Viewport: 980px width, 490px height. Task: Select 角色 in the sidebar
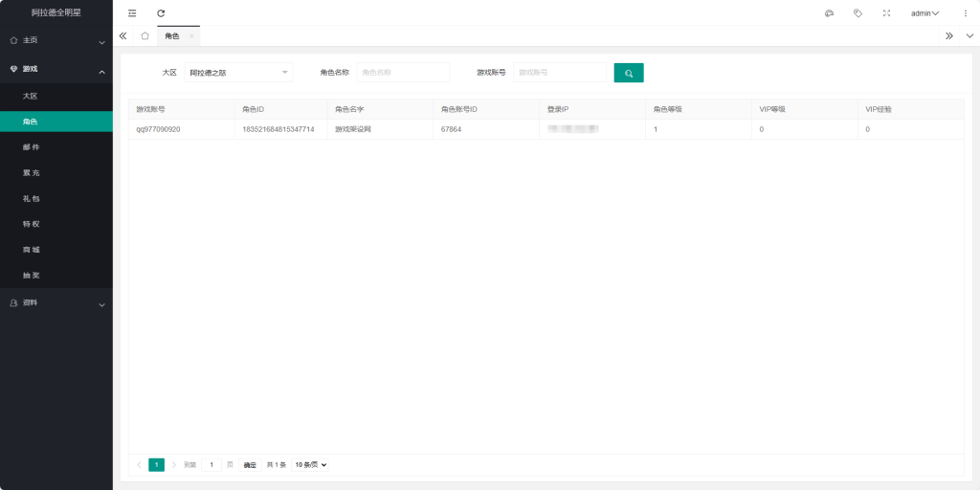(x=56, y=122)
